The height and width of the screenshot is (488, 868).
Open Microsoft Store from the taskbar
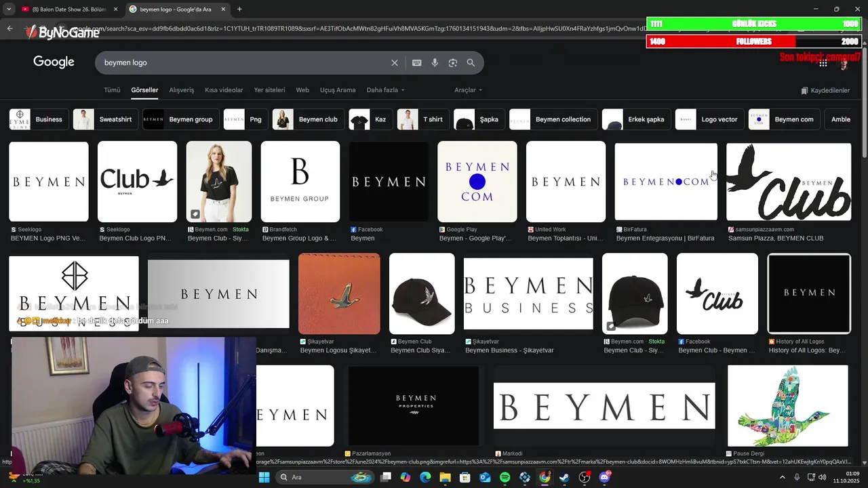(465, 477)
